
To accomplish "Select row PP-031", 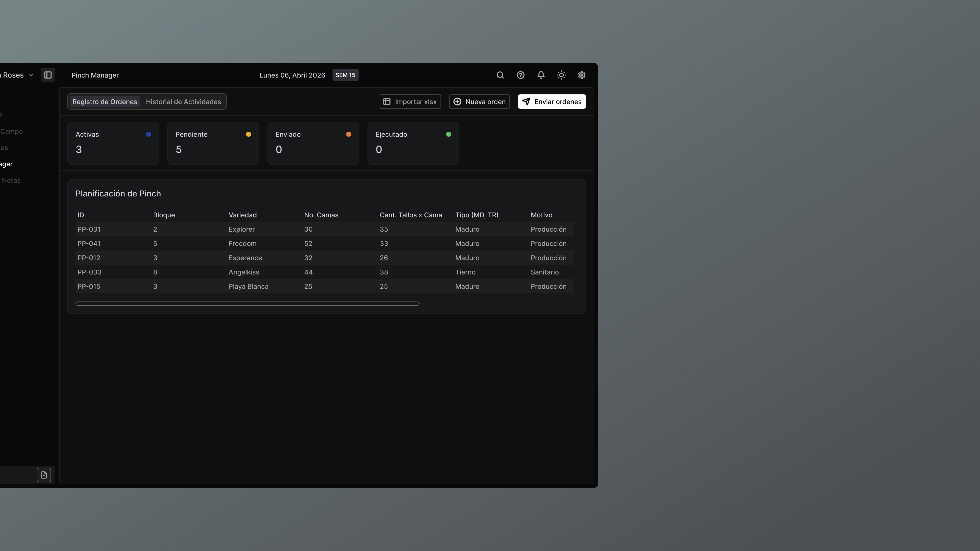I will coord(325,229).
